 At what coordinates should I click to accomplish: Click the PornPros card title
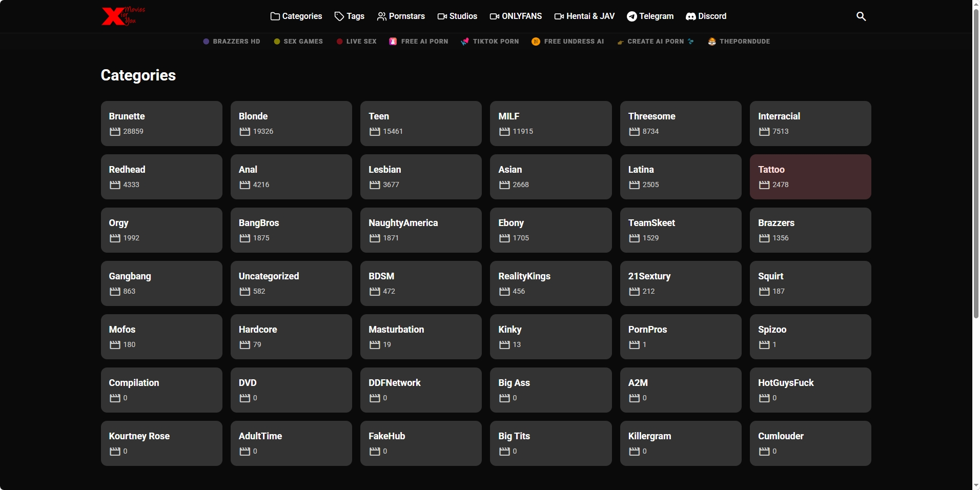point(648,330)
